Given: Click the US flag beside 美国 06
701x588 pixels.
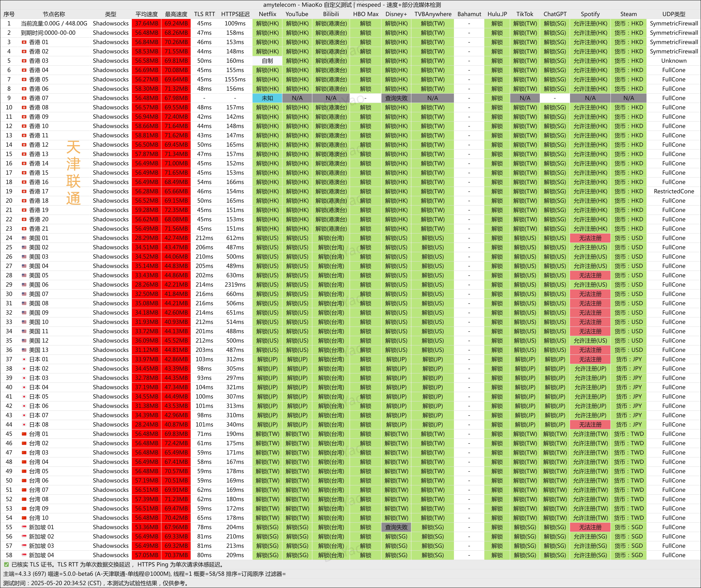Looking at the screenshot, I should point(24,285).
